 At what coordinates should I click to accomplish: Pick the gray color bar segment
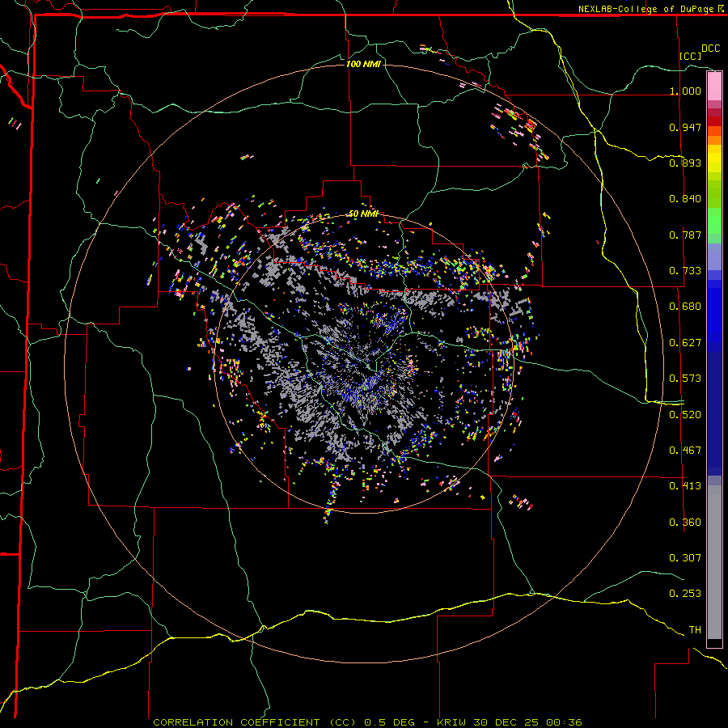(714, 562)
